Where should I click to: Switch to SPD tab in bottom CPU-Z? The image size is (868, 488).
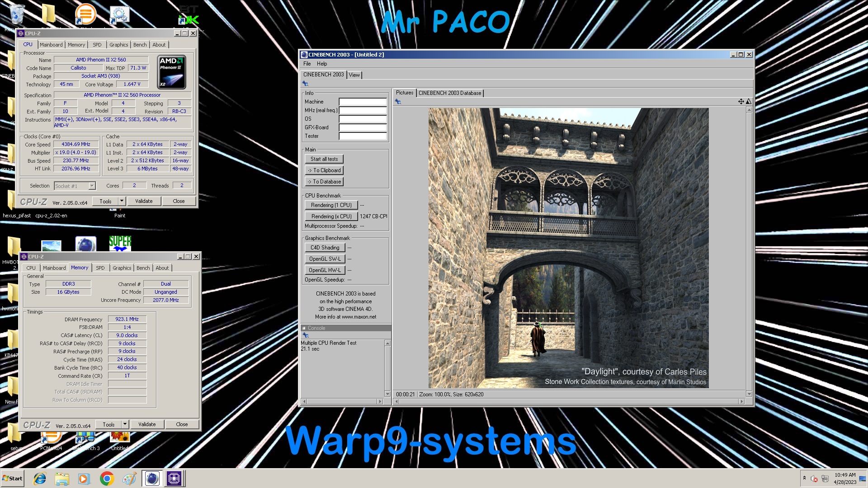click(x=100, y=268)
